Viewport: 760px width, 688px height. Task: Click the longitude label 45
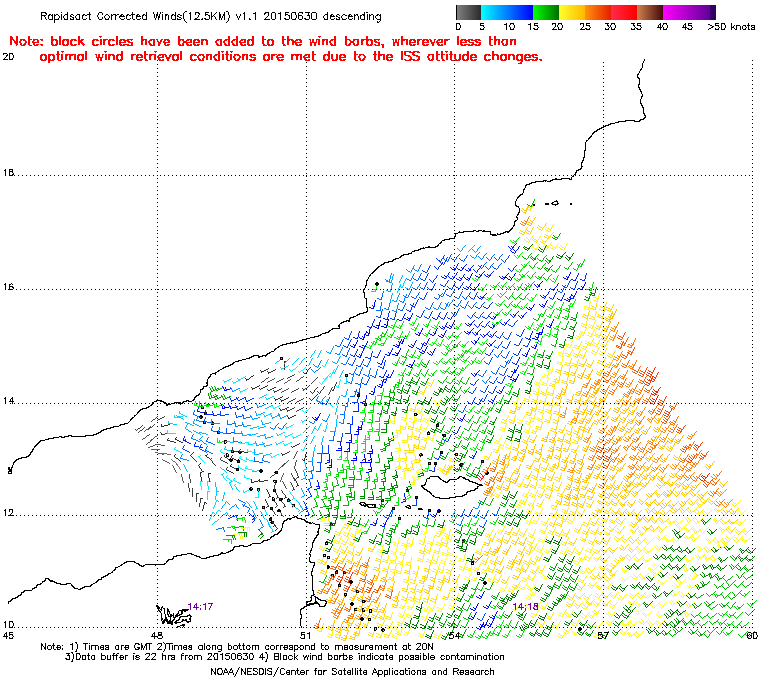tap(8, 636)
